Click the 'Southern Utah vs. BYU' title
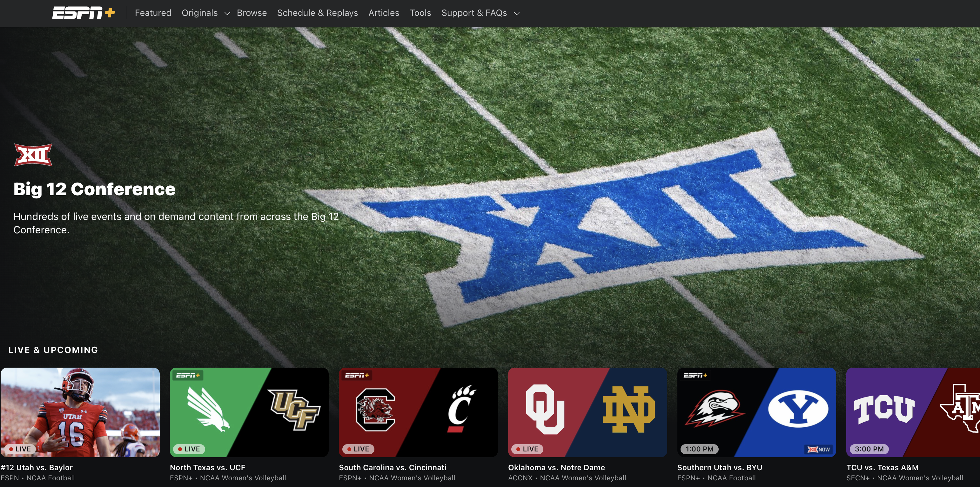This screenshot has width=980, height=487. 719,467
